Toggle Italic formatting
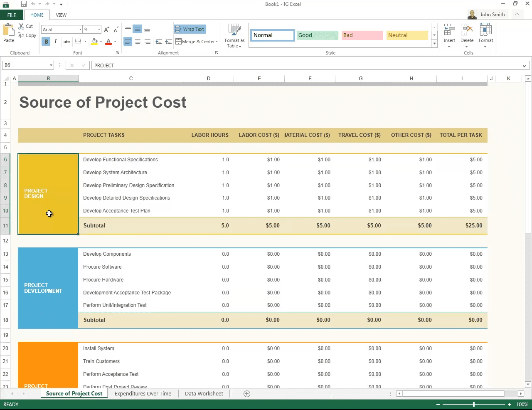The width and height of the screenshot is (532, 410). point(55,42)
